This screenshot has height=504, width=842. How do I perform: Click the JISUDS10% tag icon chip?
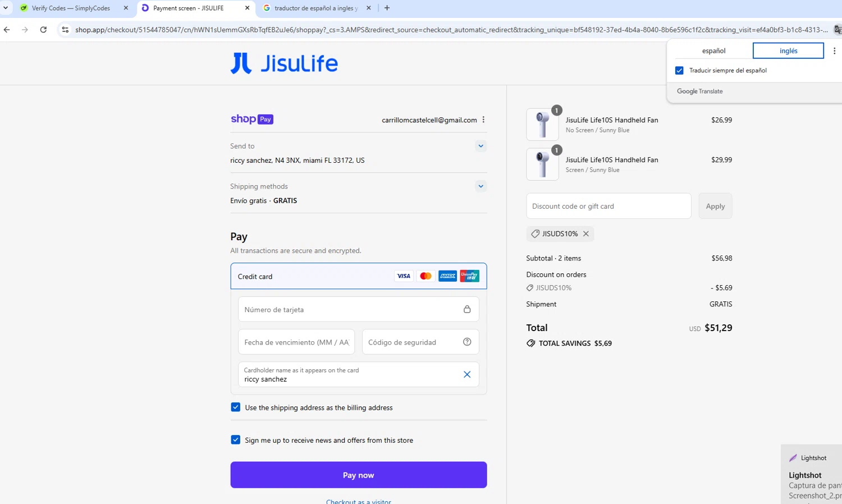pos(535,233)
